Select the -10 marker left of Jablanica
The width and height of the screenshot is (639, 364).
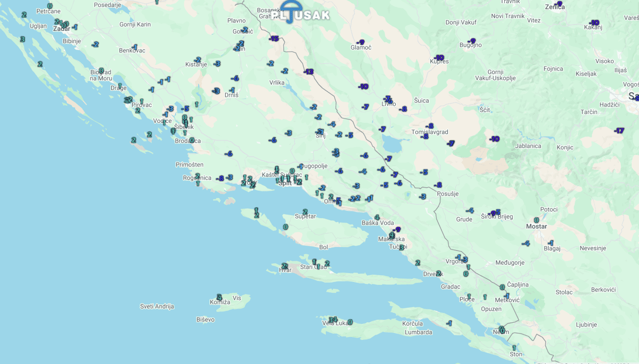[x=494, y=139]
